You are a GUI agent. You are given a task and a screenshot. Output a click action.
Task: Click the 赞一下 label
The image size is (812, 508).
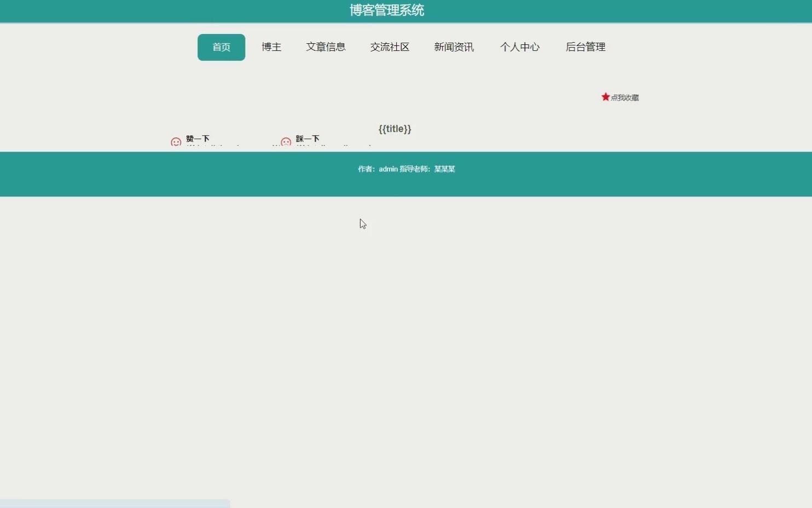pos(198,138)
